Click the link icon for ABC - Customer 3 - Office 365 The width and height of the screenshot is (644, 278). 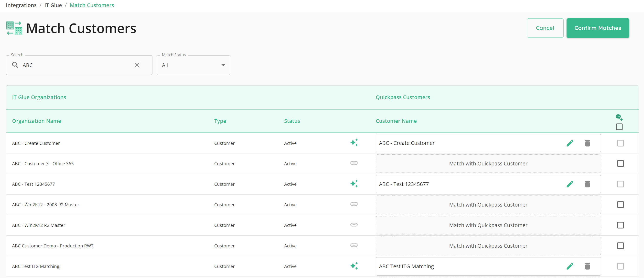tap(354, 163)
